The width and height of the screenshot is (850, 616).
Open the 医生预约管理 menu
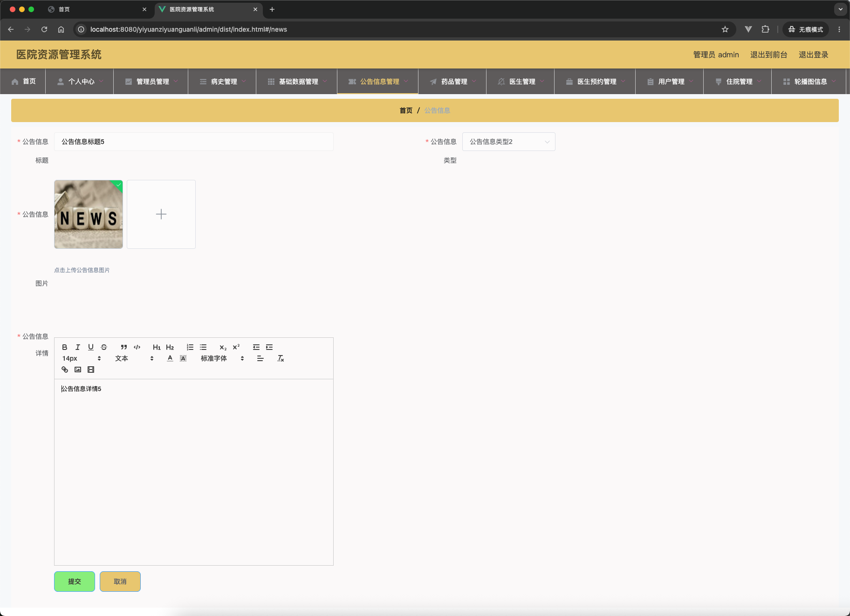(595, 82)
